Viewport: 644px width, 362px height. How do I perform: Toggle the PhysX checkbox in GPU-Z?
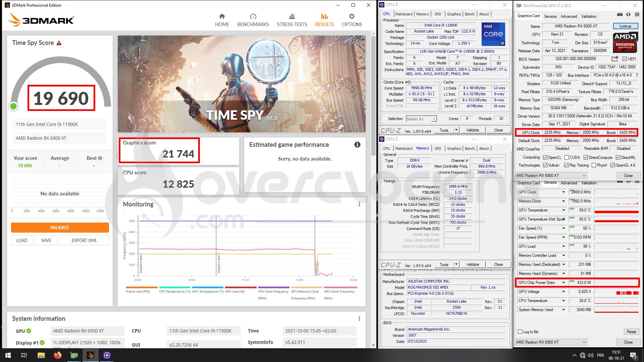594,165
